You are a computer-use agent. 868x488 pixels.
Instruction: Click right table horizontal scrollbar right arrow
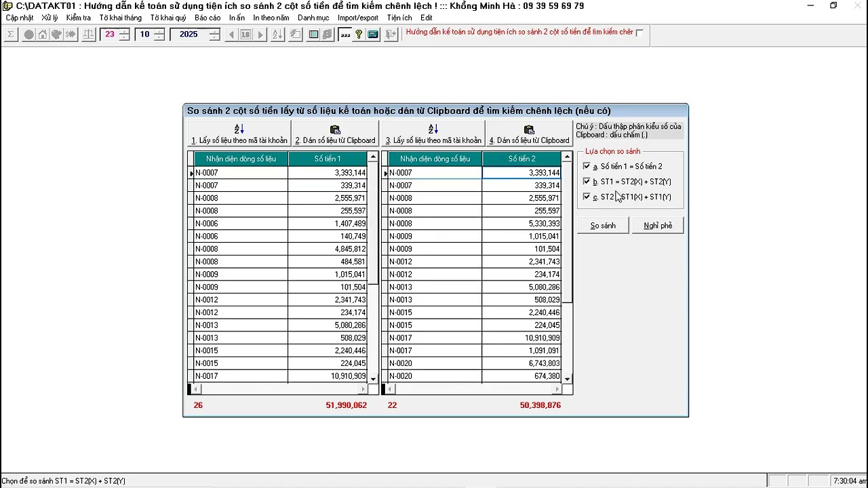coord(557,389)
